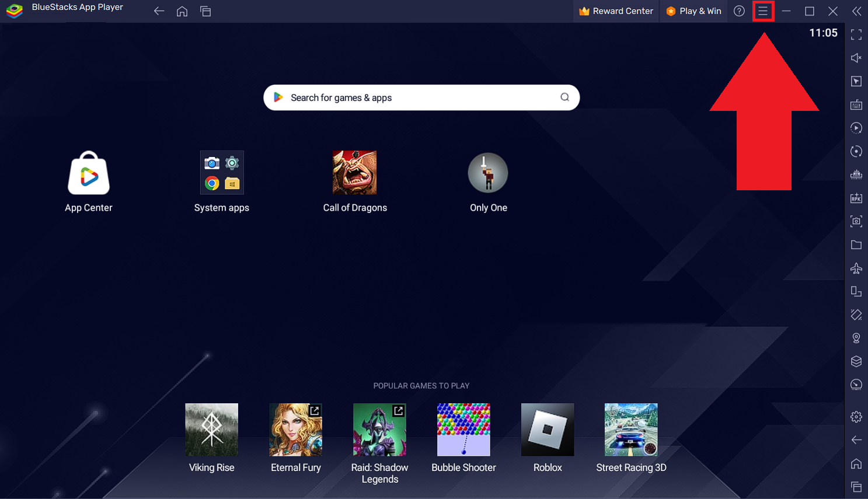
Task: Open Roblox from popular games
Action: [x=548, y=438]
